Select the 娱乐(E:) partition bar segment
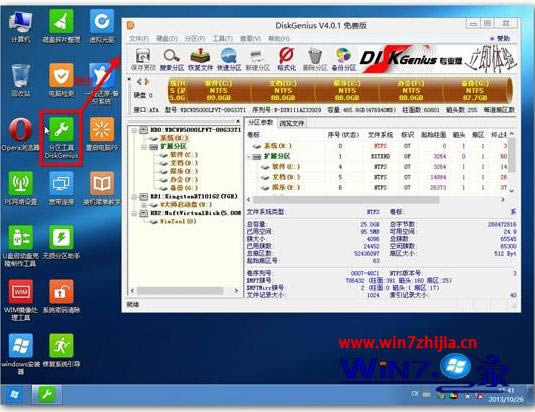 pos(347,91)
